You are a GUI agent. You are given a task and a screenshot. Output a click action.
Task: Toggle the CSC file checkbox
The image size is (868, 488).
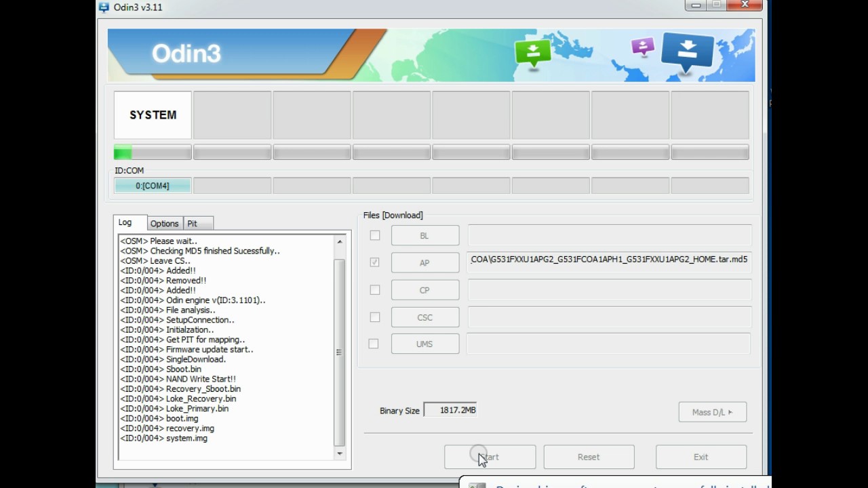[374, 317]
